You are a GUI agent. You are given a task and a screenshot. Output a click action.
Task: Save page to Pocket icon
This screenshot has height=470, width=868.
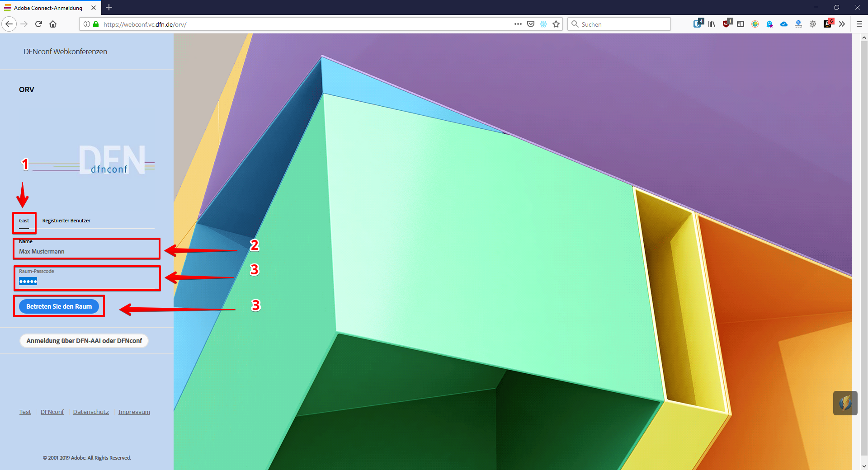pyautogui.click(x=531, y=24)
